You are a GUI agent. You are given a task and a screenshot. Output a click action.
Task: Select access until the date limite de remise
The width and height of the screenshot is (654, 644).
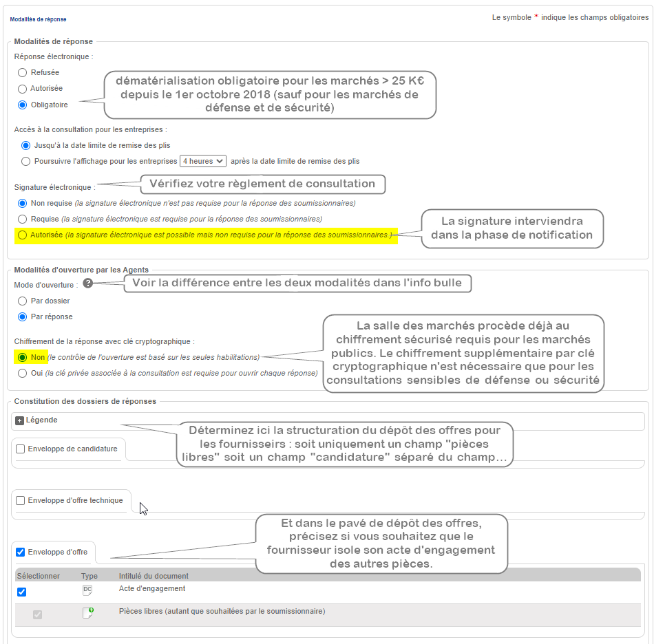(x=26, y=145)
